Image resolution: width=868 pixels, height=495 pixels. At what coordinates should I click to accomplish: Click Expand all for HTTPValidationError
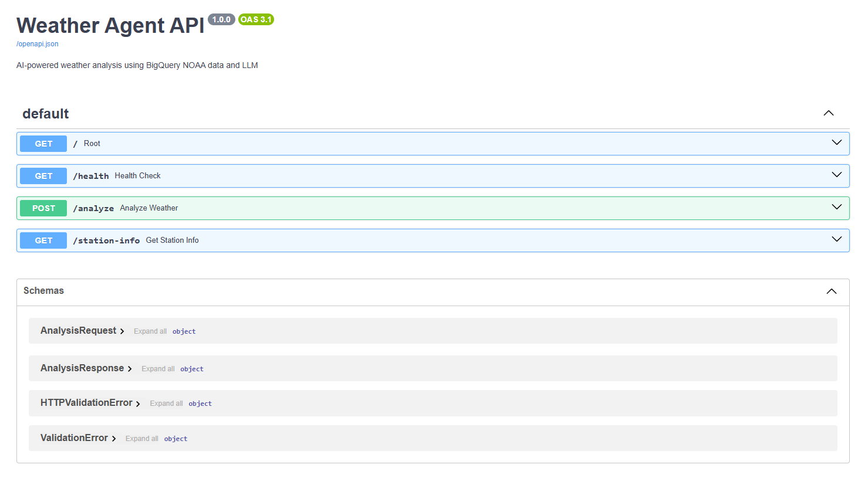(x=166, y=404)
